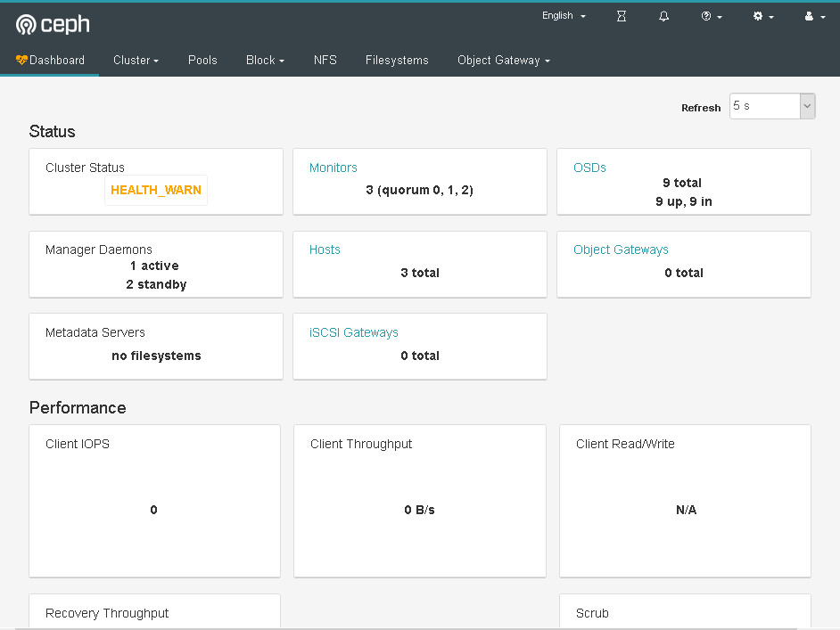Viewport: 840px width, 630px height.
Task: Open the settings gear menu
Action: (762, 17)
